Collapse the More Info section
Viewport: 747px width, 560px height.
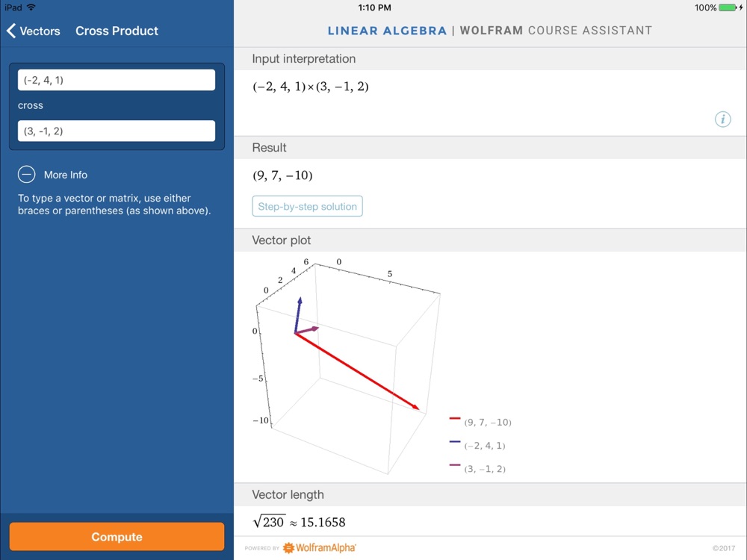pyautogui.click(x=27, y=175)
